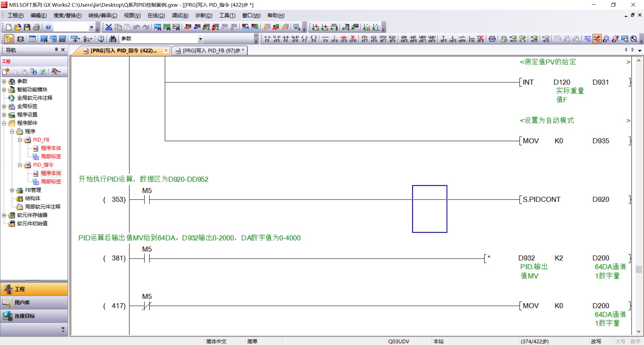Open the 参数 combo box dropdown
This screenshot has width=644, height=345.
point(200,39)
